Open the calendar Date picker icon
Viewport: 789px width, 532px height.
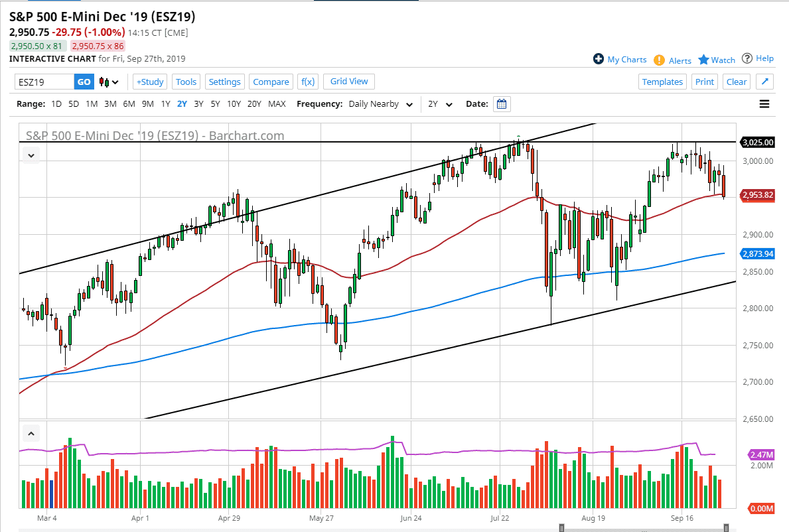click(502, 103)
